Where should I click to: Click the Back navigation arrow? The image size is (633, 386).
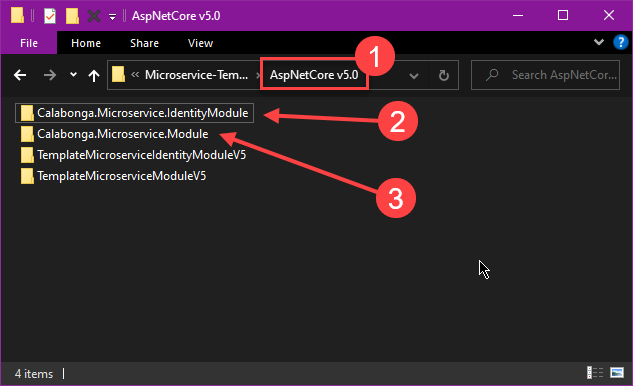pos(20,75)
